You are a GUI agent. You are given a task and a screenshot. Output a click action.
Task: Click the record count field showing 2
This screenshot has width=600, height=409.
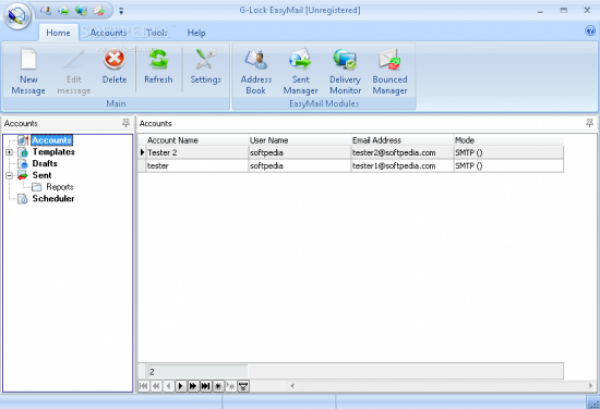pos(197,371)
